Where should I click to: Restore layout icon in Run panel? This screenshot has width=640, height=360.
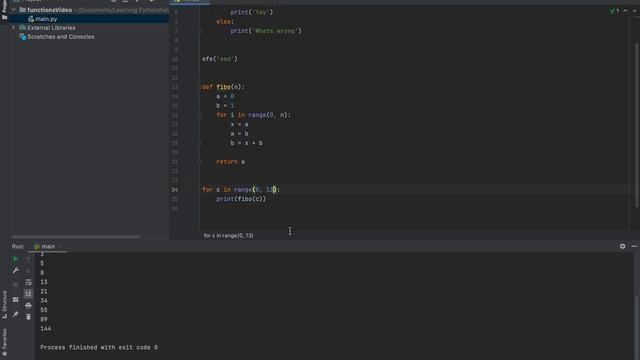click(x=16, y=300)
